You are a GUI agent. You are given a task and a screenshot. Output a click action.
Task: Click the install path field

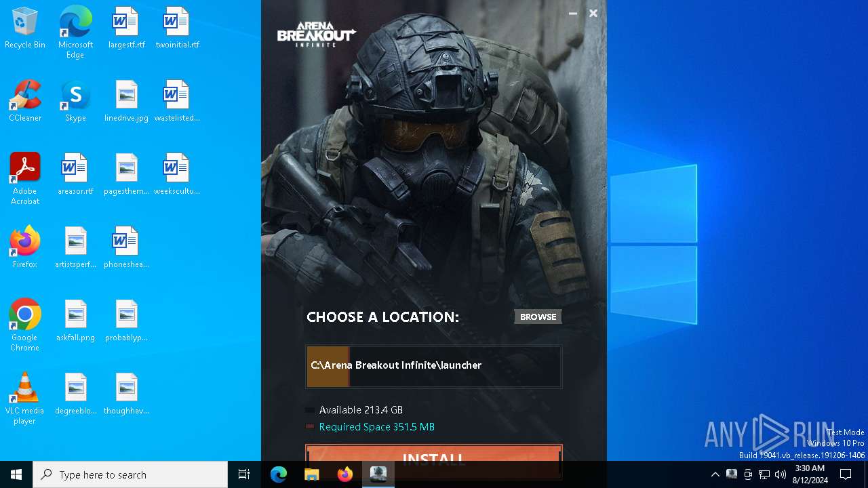tap(434, 366)
